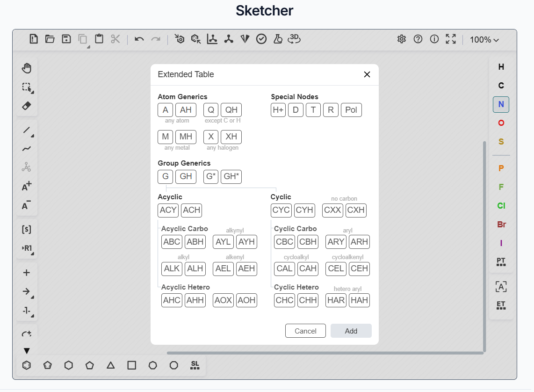This screenshot has height=392, width=534.
Task: Select the Pol special node
Action: [x=351, y=110]
